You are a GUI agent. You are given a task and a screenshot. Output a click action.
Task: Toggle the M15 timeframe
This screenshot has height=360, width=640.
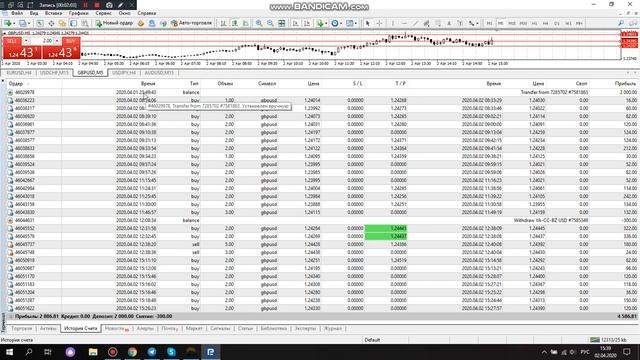pyautogui.click(x=512, y=23)
